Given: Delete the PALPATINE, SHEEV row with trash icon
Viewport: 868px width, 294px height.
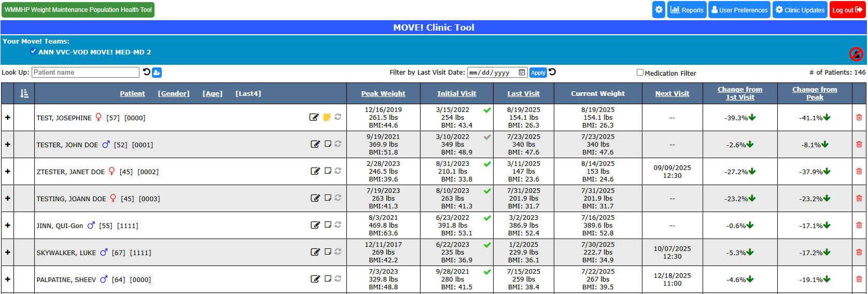Looking at the screenshot, I should (859, 279).
